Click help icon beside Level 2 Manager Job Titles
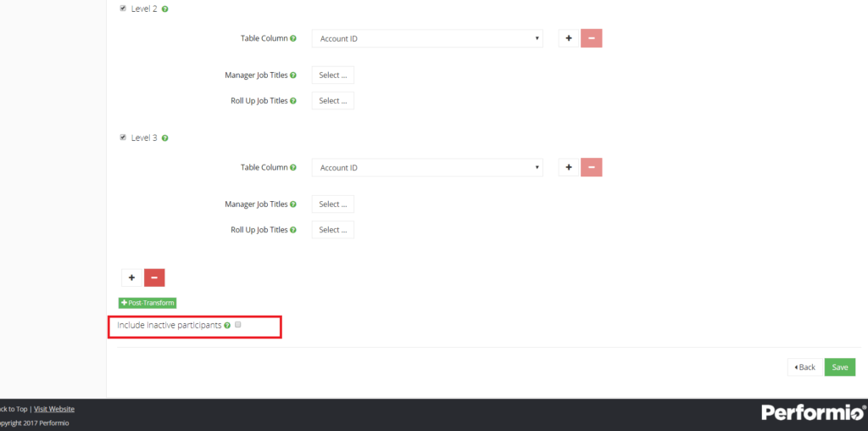 293,75
